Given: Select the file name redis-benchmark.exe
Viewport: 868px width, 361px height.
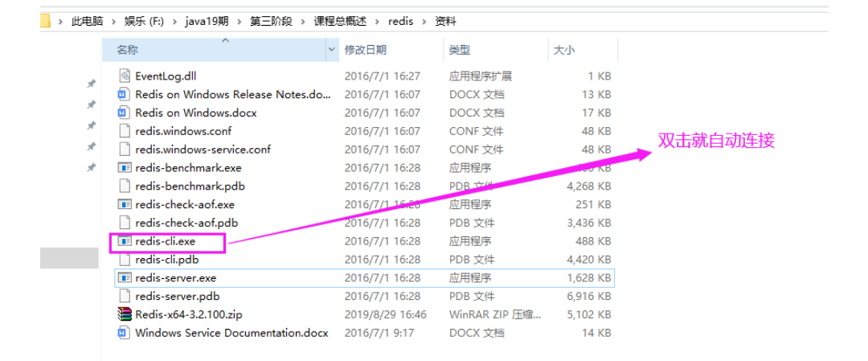Looking at the screenshot, I should pos(188,168).
